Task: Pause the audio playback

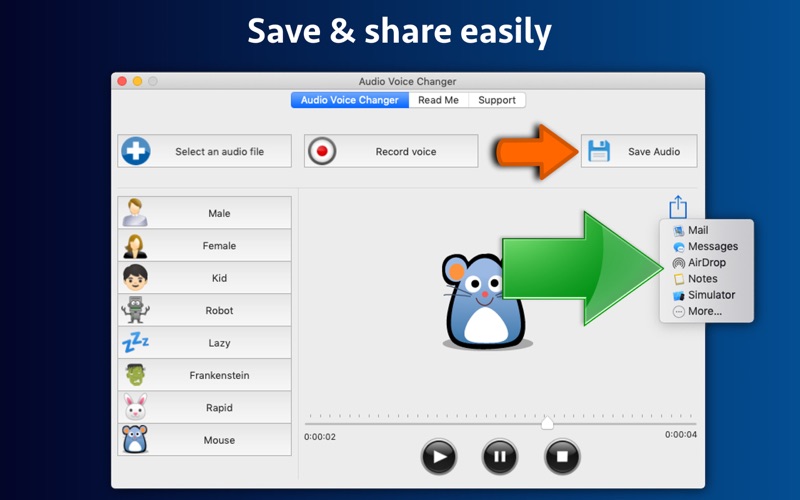Action: tap(500, 456)
